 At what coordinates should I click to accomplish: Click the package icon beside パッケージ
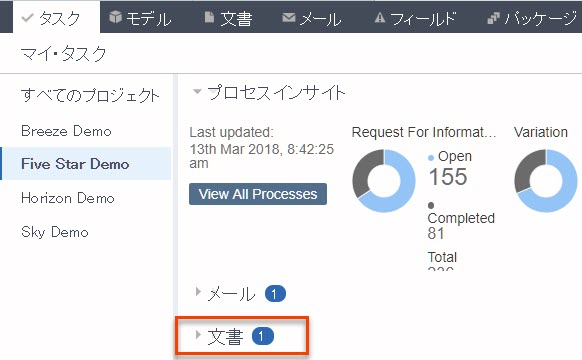[493, 18]
